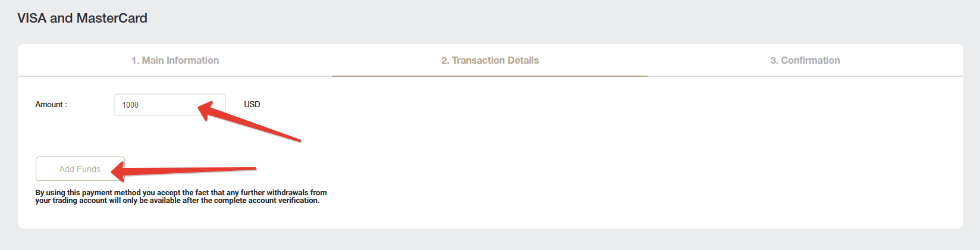The image size is (980, 250).
Task: Click the red arrow pointing at Add Funds
Action: tap(183, 171)
